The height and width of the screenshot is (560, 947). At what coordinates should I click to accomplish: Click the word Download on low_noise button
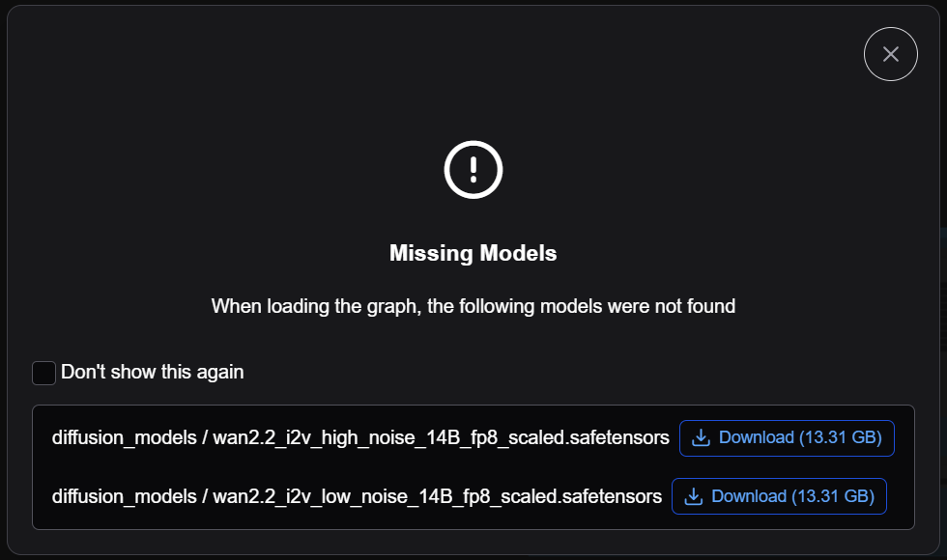pos(749,496)
